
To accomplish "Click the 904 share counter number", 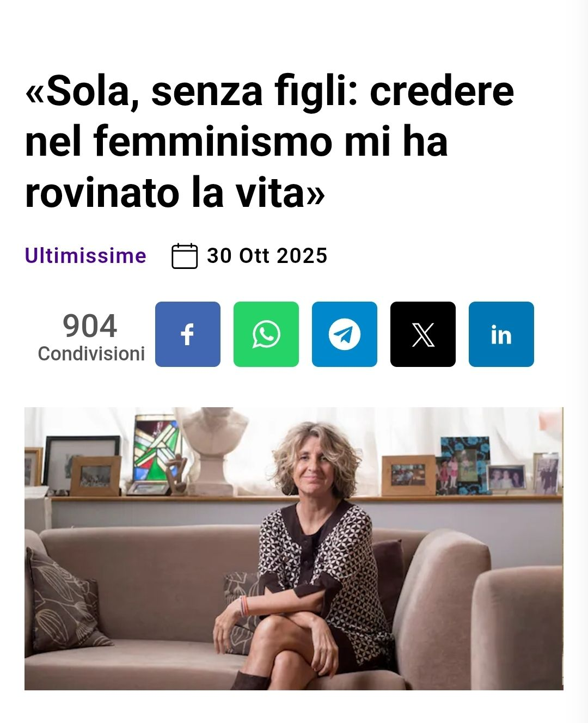I will coord(90,326).
